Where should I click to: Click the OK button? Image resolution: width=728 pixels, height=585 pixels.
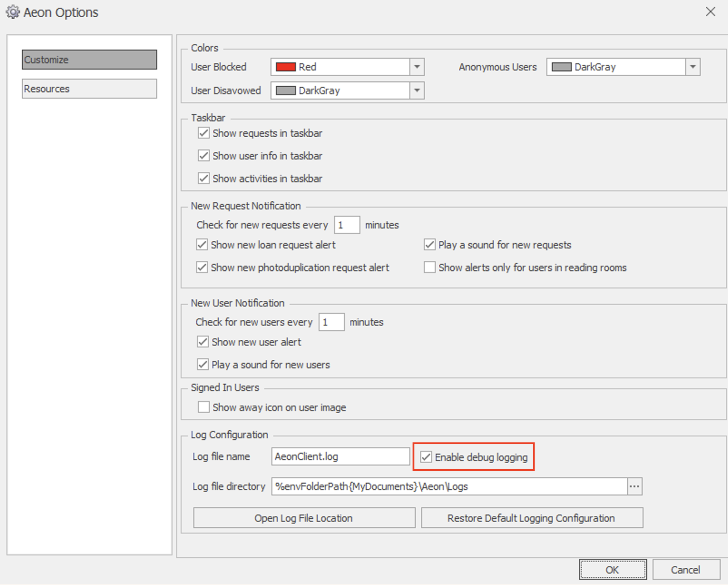click(x=612, y=569)
